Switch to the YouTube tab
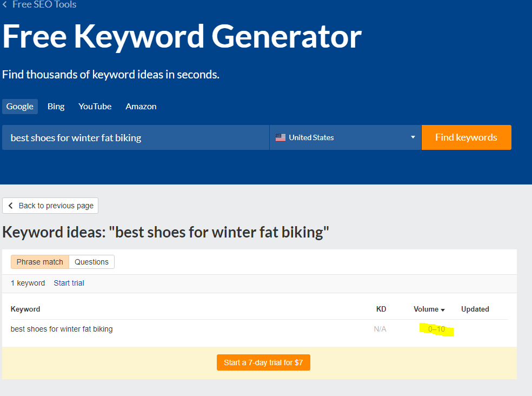Screen dimensions: 532x396 (x=95, y=106)
